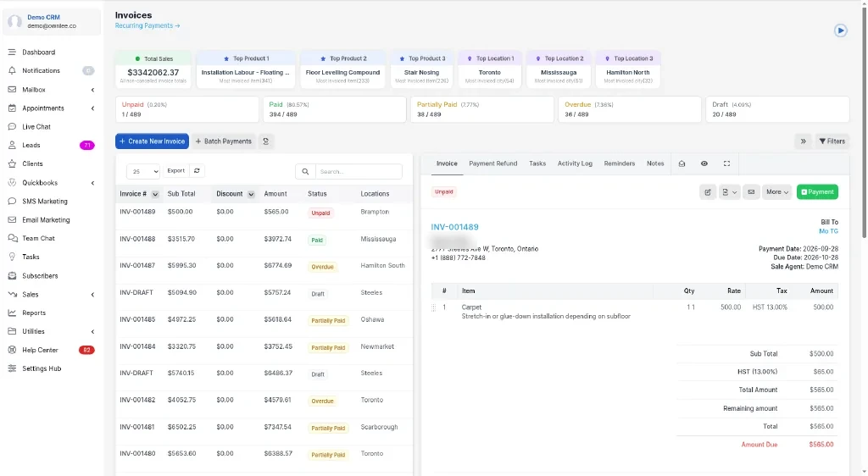The width and height of the screenshot is (868, 476).
Task: Expand the Invoice # column sort dropdown
Action: [x=155, y=194]
